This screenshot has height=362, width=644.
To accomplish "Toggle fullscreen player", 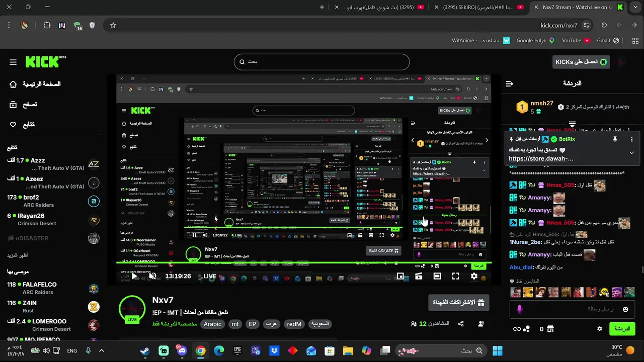I will coord(455,276).
